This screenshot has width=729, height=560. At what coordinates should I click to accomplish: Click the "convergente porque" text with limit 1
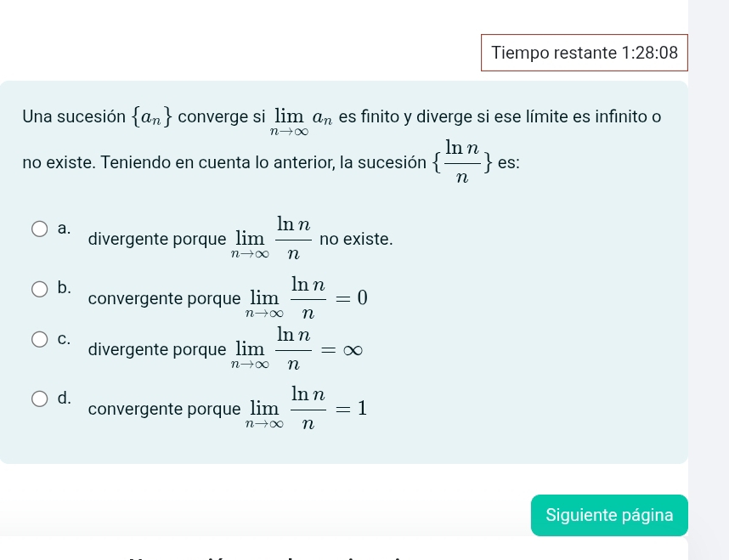coord(164,410)
